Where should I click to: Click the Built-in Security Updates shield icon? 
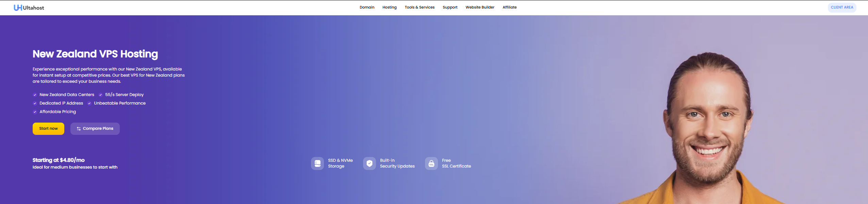[370, 163]
